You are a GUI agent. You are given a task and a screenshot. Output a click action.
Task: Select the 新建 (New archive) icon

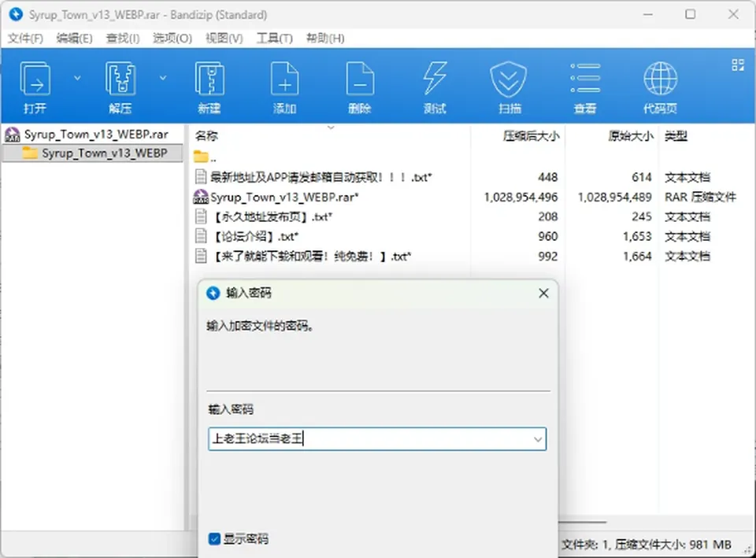209,79
